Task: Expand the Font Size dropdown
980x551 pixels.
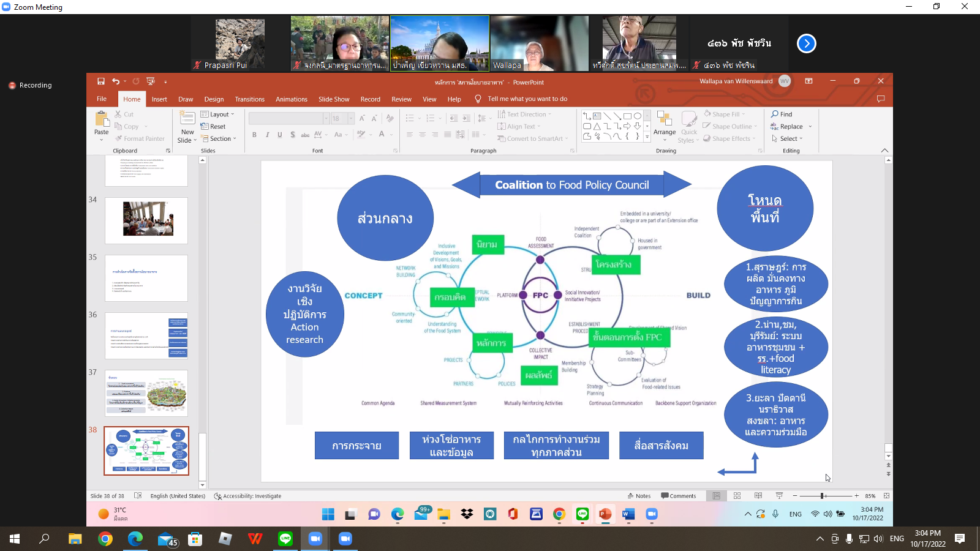Action: [x=350, y=118]
